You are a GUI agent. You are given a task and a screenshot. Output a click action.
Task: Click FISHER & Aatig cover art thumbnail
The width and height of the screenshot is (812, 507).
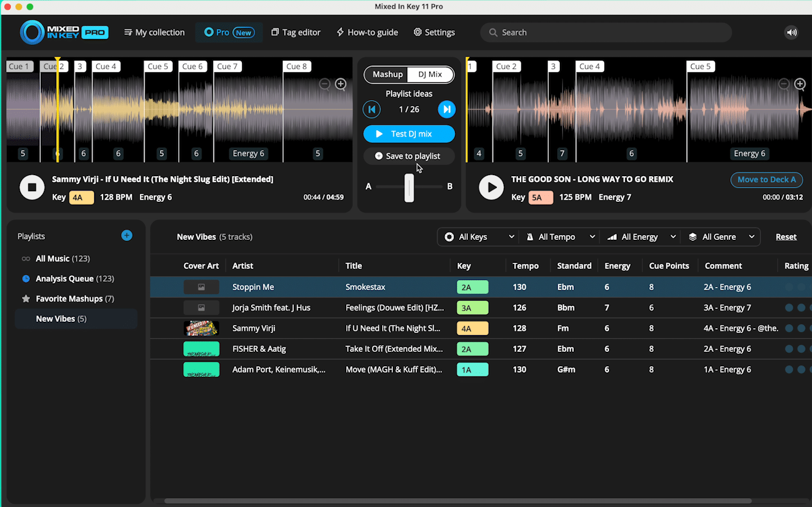click(201, 349)
